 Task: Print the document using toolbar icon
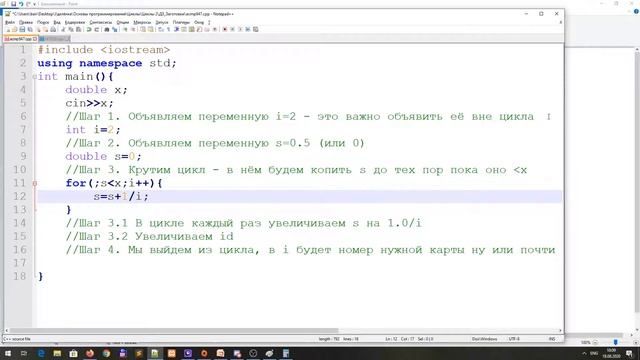point(53,29)
